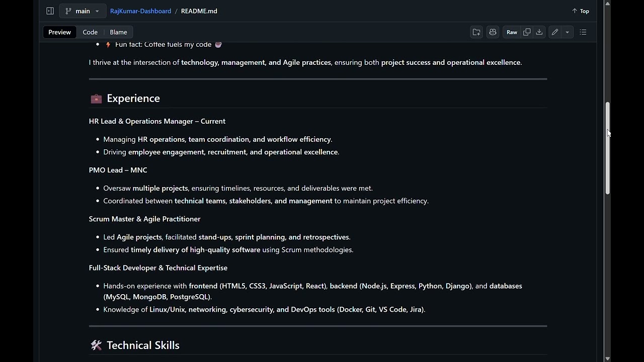Jump to Top of the file
The width and height of the screenshot is (644, 362).
(x=581, y=11)
